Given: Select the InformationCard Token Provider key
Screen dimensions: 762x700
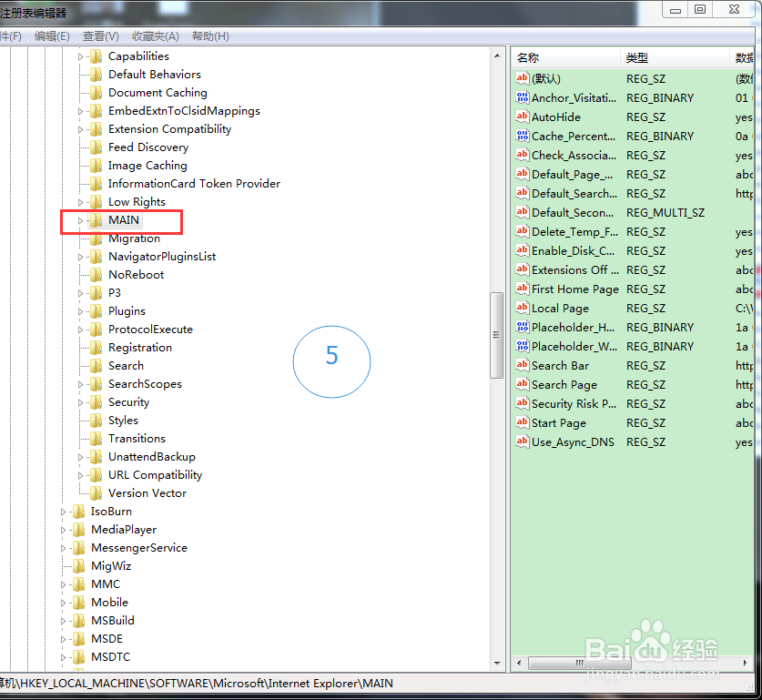Looking at the screenshot, I should point(194,184).
